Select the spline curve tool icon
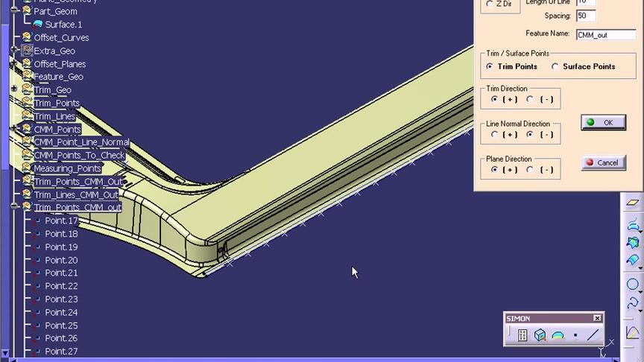The width and height of the screenshot is (644, 362). tap(633, 303)
